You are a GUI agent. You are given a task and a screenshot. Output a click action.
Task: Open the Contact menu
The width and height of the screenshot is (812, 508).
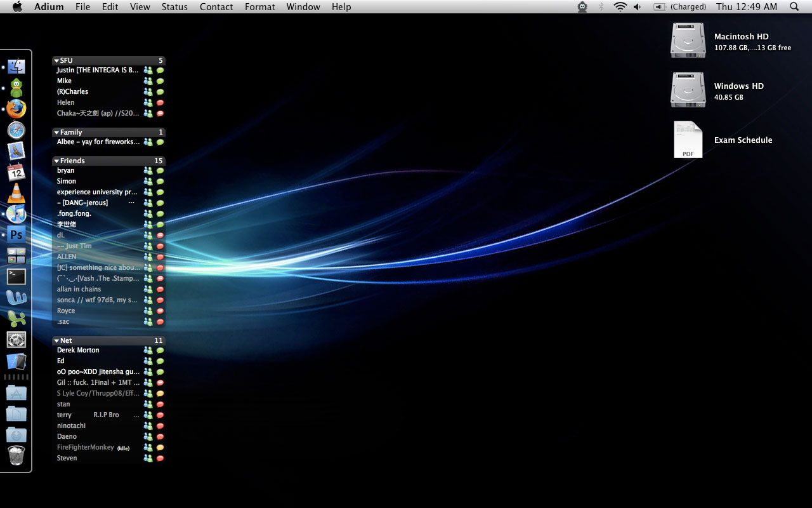216,7
